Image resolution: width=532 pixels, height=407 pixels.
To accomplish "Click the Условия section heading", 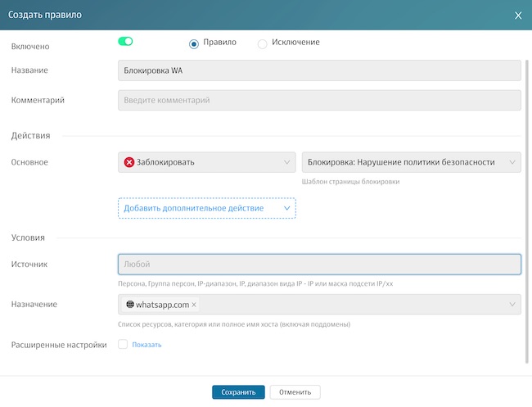I will coord(28,237).
